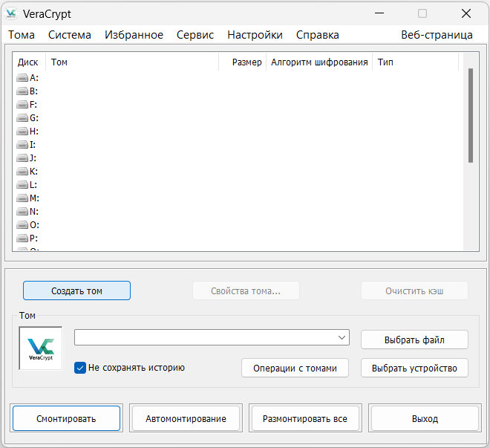Sort by the Диск column header
490x448 pixels.
29,62
